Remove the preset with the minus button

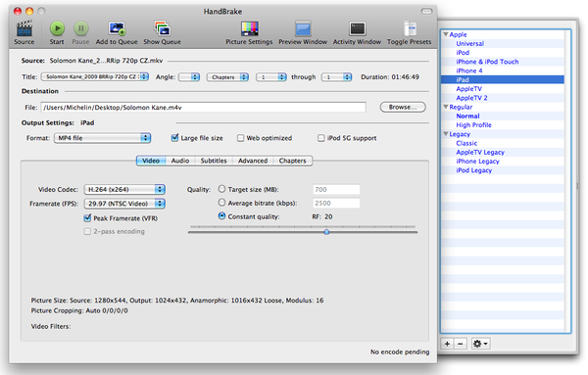461,344
